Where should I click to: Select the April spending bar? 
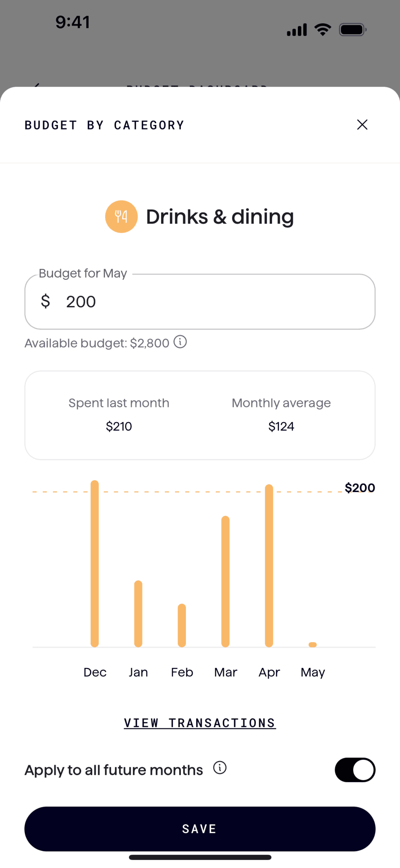(x=269, y=565)
